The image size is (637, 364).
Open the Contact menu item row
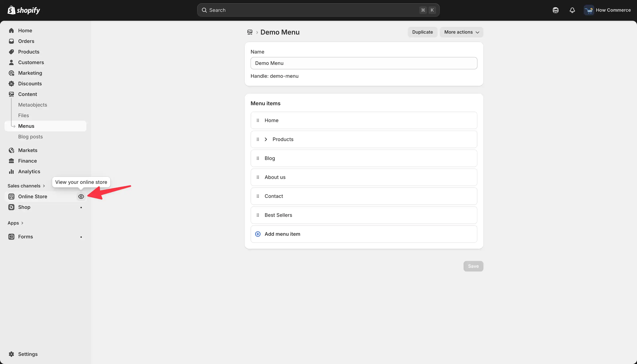(x=364, y=196)
